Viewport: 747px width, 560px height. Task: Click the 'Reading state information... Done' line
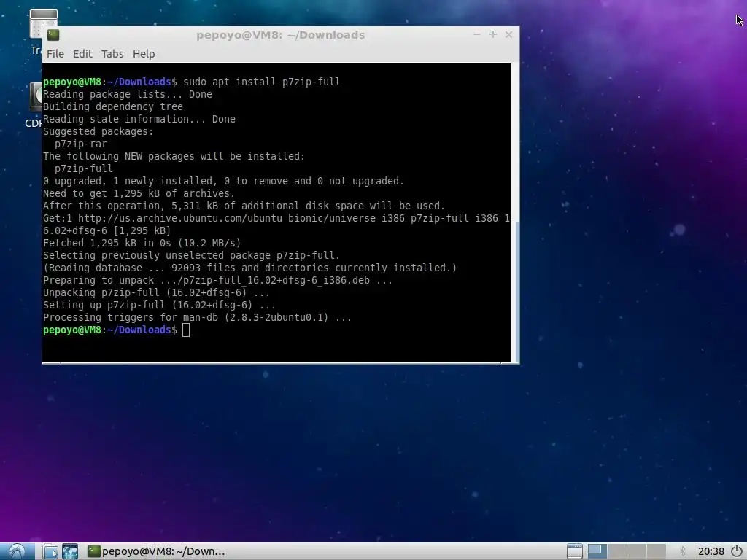(x=139, y=119)
